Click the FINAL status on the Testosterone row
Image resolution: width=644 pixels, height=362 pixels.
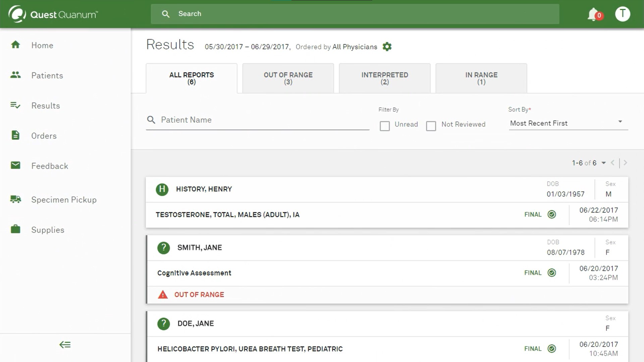point(533,215)
